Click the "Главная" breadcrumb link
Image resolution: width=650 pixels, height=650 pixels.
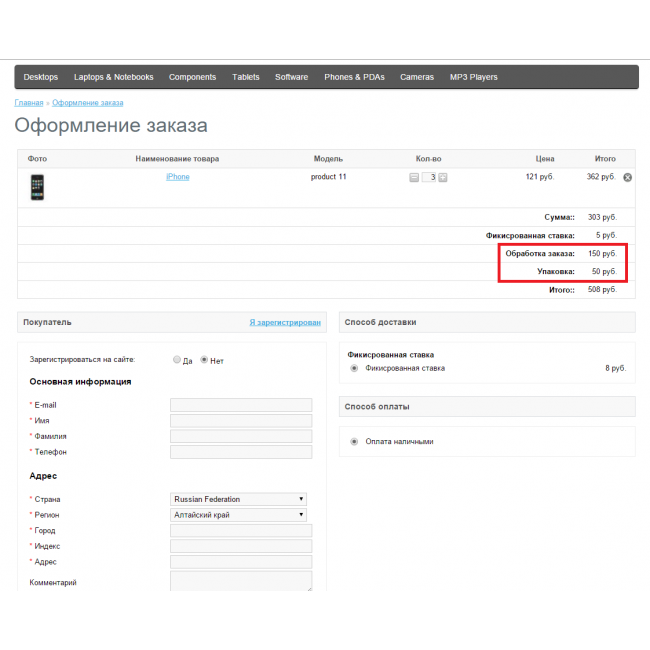pos(29,103)
